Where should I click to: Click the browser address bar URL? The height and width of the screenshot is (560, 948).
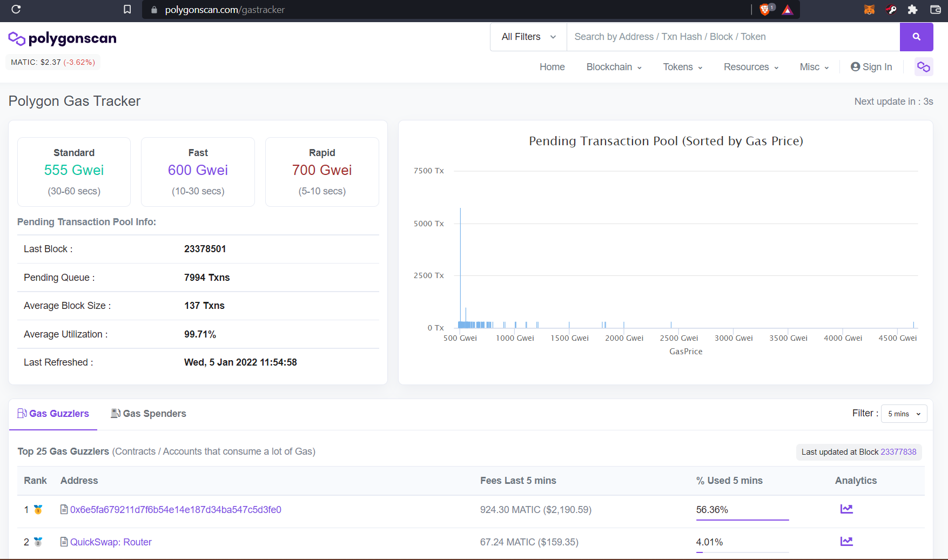(x=225, y=10)
